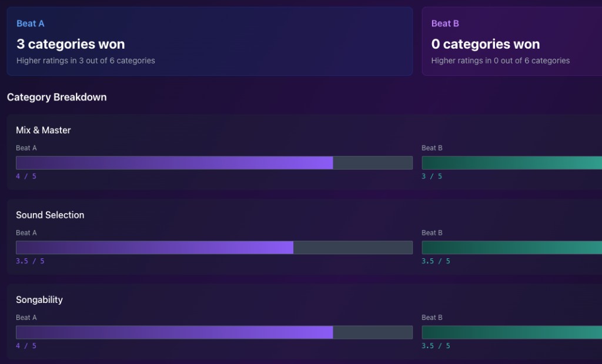
Task: Click the Beat A label in the header
Action: click(x=30, y=23)
